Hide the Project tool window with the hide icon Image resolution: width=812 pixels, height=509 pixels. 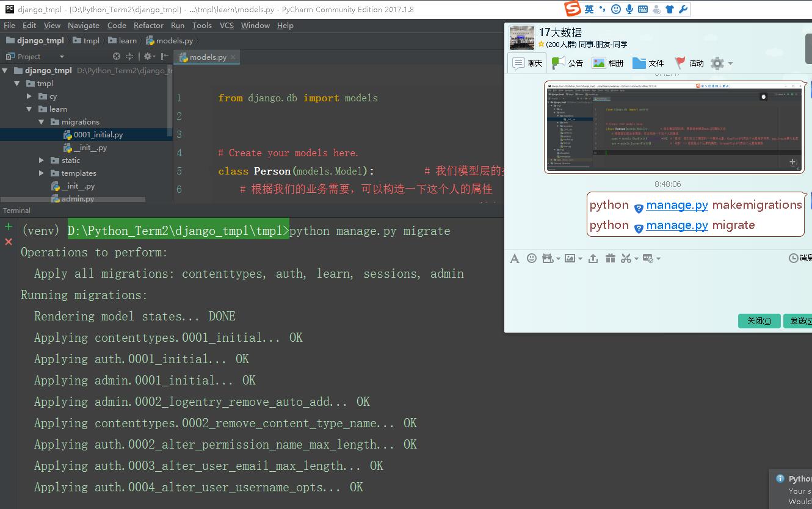(x=164, y=56)
